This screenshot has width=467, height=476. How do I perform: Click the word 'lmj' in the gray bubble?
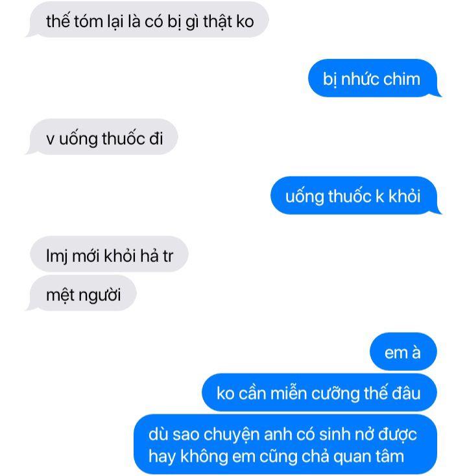click(56, 256)
